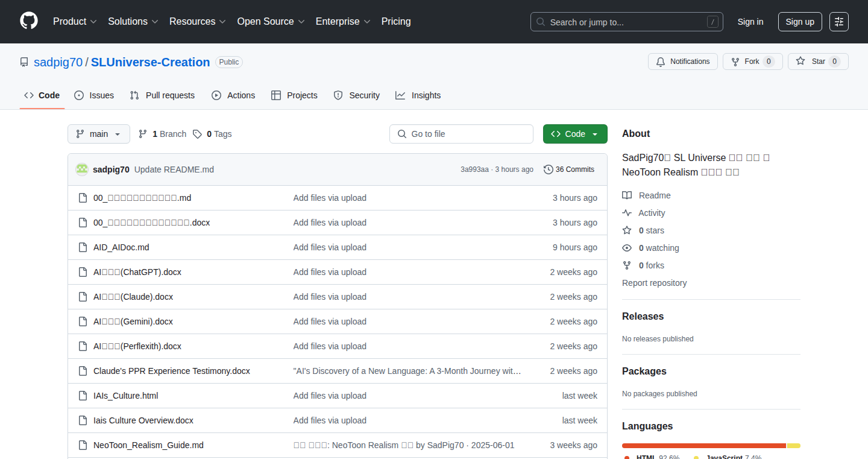The height and width of the screenshot is (459, 868).
Task: Switch to the Pull requests tab
Action: pos(162,95)
